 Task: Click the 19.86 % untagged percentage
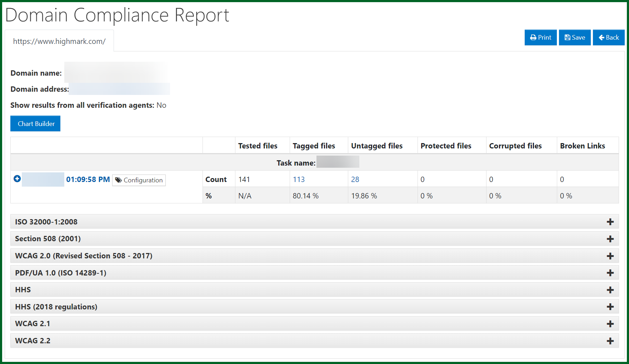tap(364, 196)
